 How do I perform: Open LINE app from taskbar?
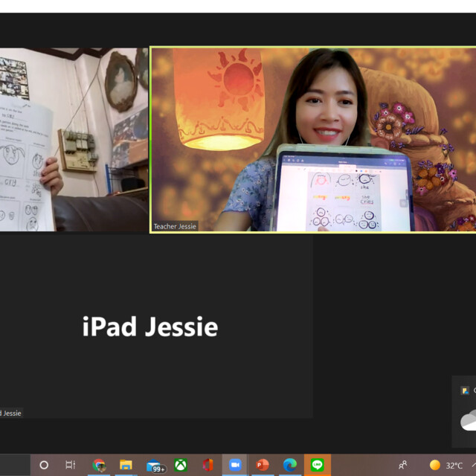(318, 465)
